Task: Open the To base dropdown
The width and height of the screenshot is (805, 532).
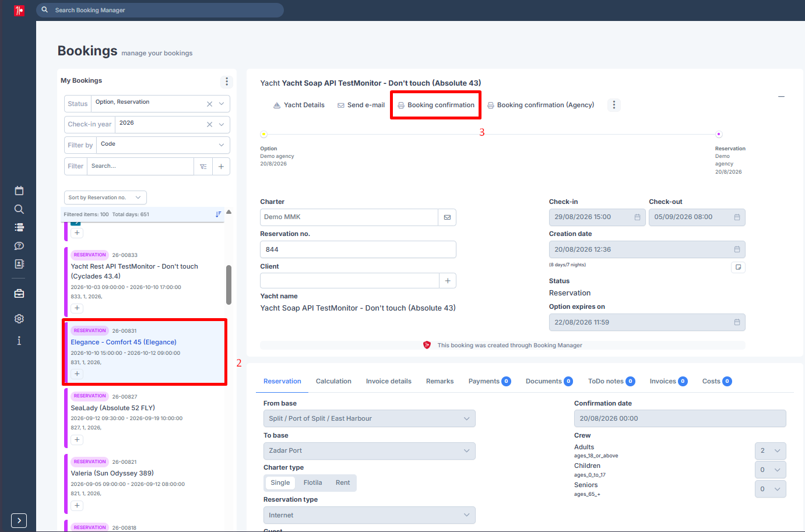Action: pos(370,451)
